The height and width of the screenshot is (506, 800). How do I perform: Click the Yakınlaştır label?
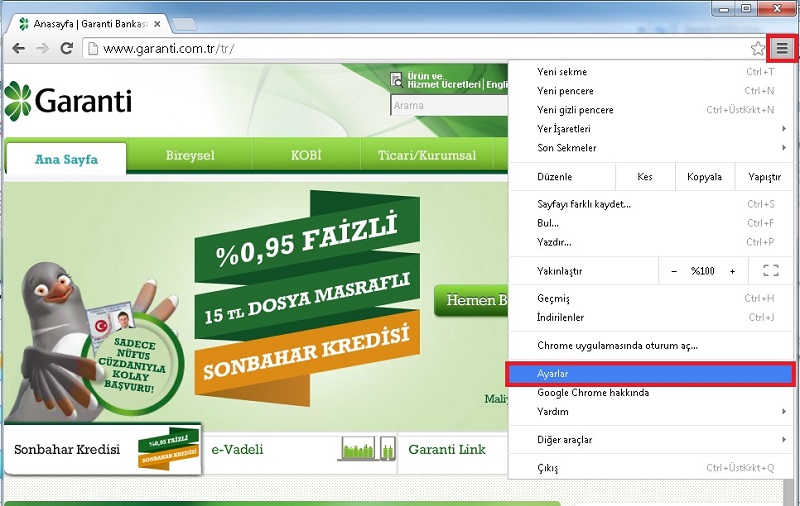(560, 271)
